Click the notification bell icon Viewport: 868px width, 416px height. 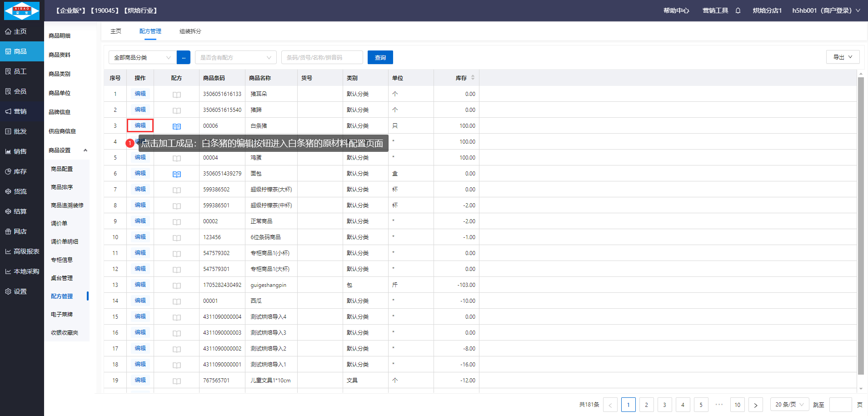point(738,10)
